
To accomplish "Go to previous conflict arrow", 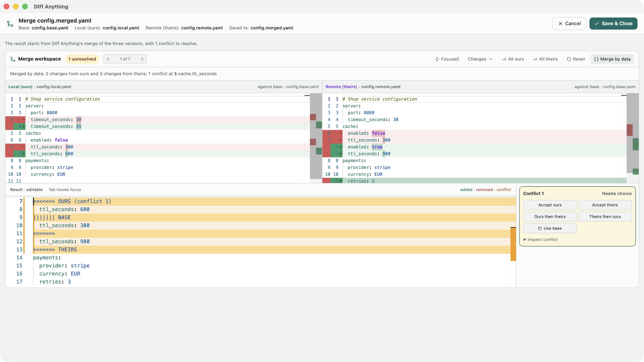I will pos(108,59).
